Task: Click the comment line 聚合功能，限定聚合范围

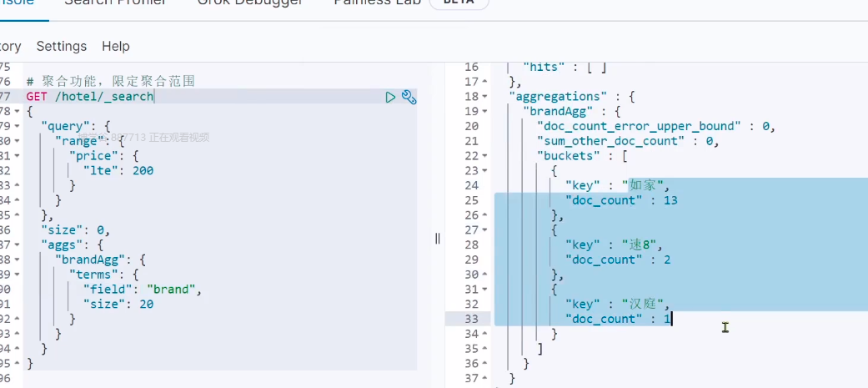Action: 111,82
